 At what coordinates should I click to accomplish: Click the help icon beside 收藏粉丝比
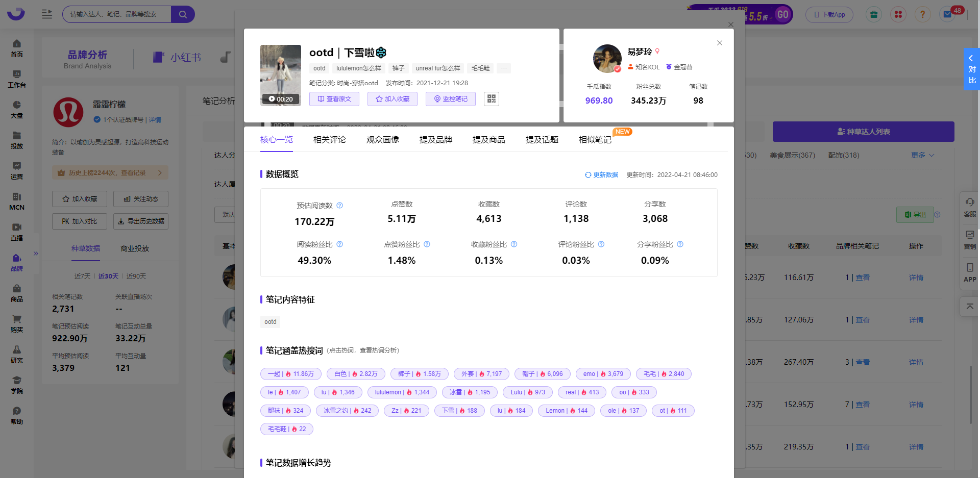tap(514, 244)
